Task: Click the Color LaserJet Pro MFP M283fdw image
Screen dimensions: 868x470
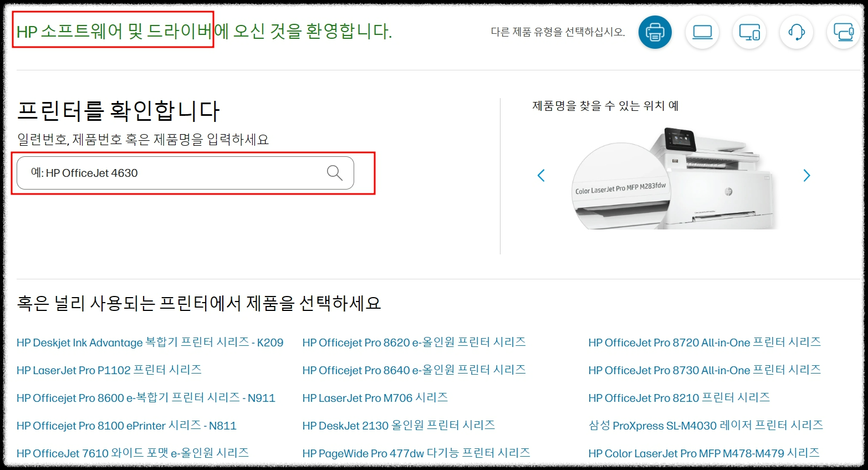Action: [673, 178]
